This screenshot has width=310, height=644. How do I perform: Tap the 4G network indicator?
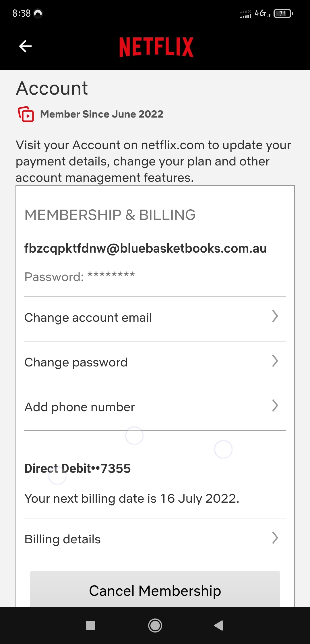point(262,13)
